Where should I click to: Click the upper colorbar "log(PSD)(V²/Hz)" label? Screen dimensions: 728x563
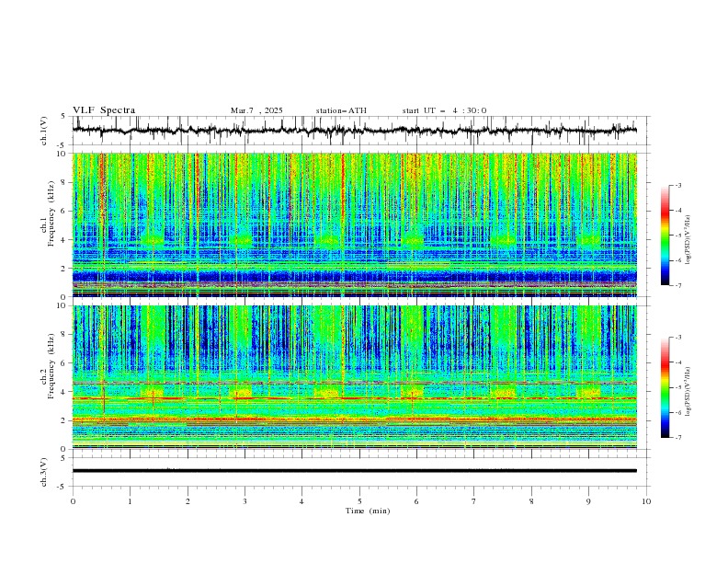(x=688, y=240)
